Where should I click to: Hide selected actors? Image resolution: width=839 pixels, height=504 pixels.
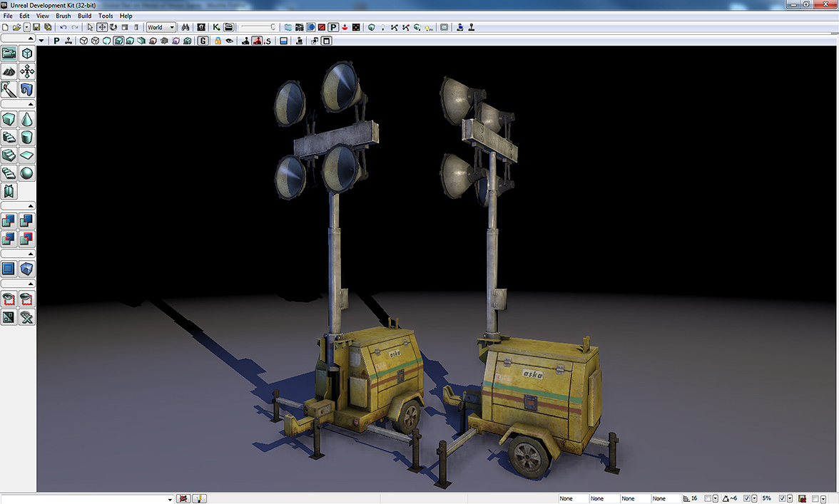(27, 299)
